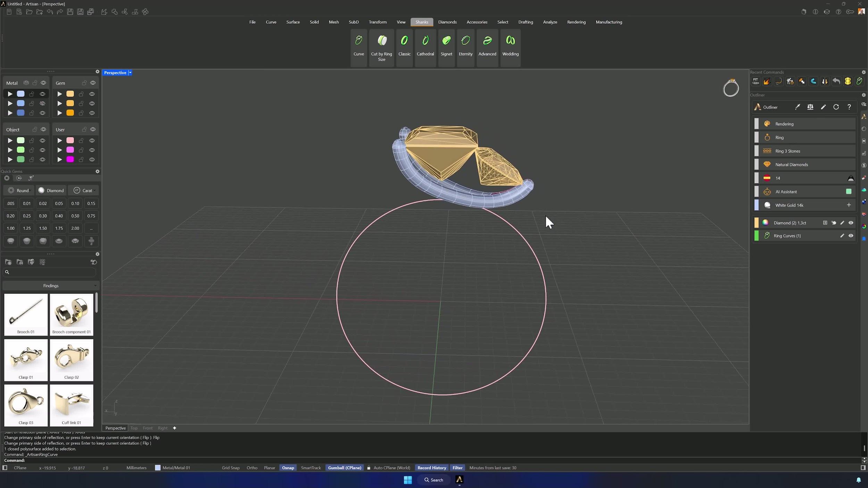This screenshot has width=868, height=488.
Task: Open Recent Commands settings gear
Action: (x=864, y=72)
